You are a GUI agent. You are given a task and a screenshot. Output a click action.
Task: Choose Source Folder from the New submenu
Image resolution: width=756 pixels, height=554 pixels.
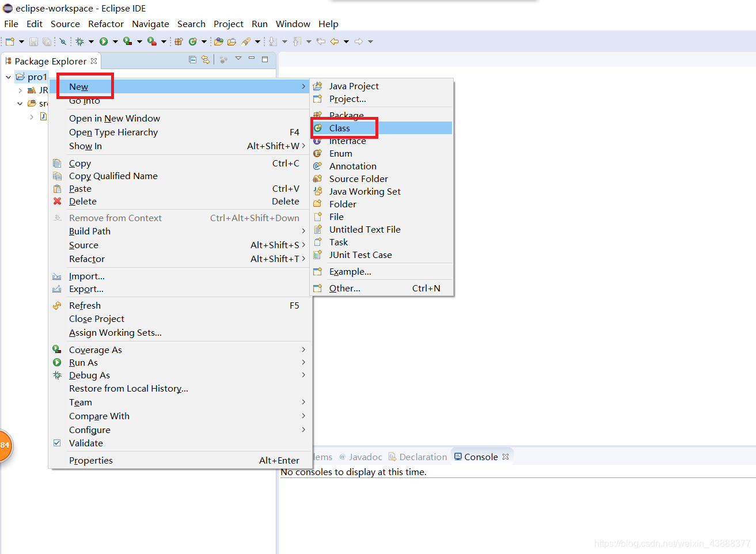(382, 179)
